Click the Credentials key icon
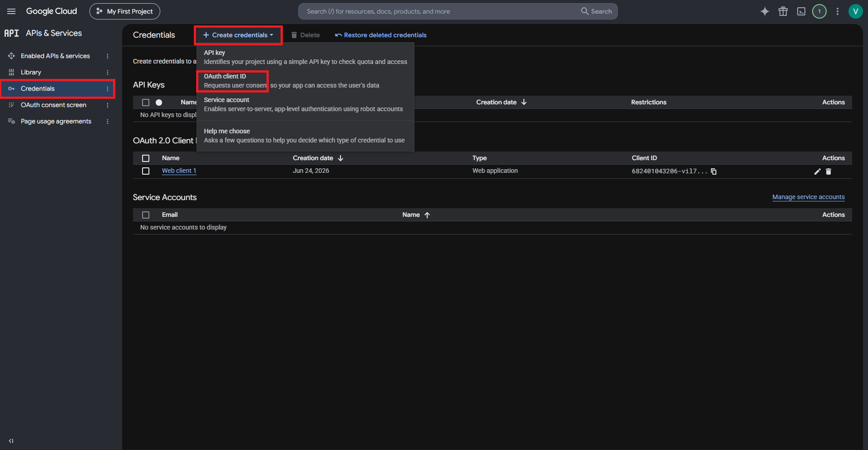The height and width of the screenshot is (450, 868). (11, 88)
